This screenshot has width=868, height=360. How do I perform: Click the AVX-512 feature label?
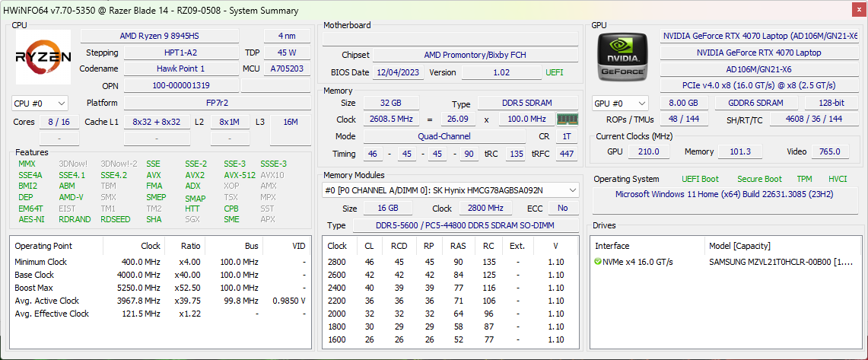239,175
